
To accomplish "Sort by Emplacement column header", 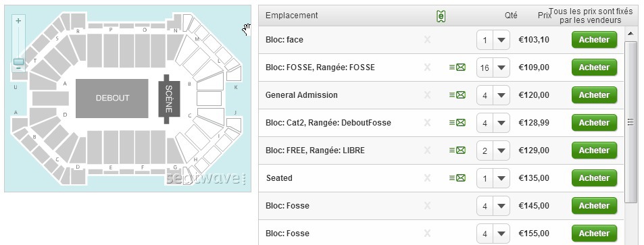I will (292, 15).
